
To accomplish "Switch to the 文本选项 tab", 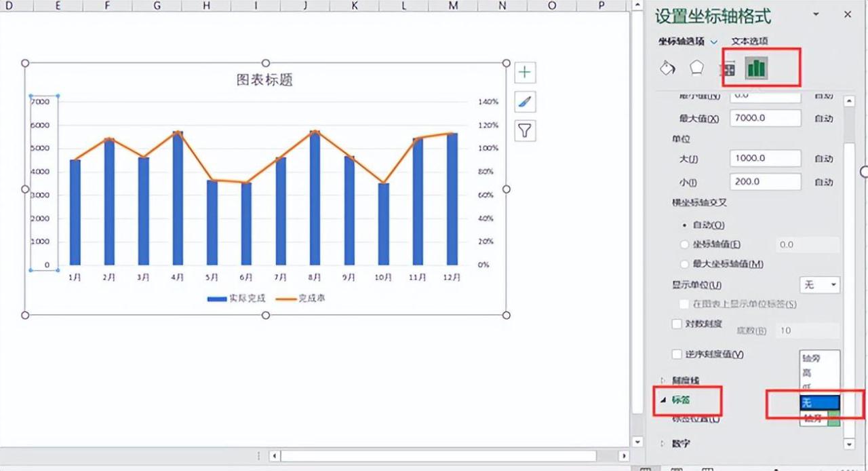I will [x=750, y=41].
